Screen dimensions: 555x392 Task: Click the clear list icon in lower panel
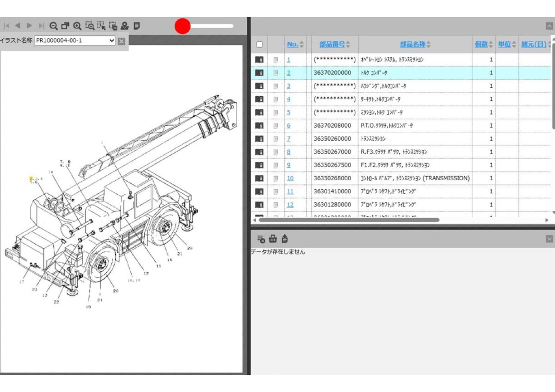(x=261, y=239)
